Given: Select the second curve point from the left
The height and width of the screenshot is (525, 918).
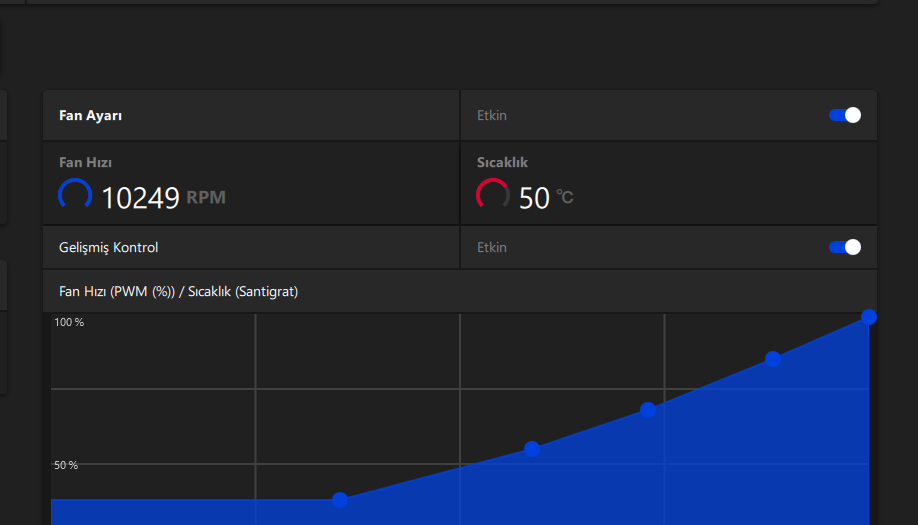Looking at the screenshot, I should (532, 449).
